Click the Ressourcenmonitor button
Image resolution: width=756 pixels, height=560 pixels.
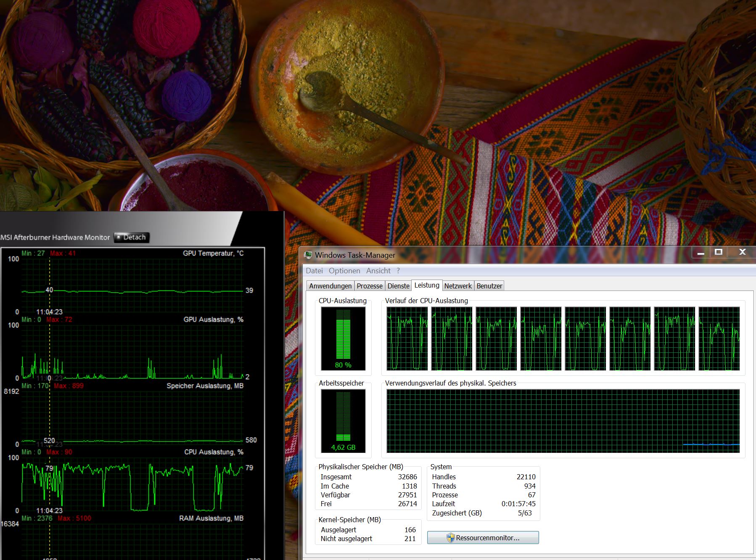pos(482,538)
